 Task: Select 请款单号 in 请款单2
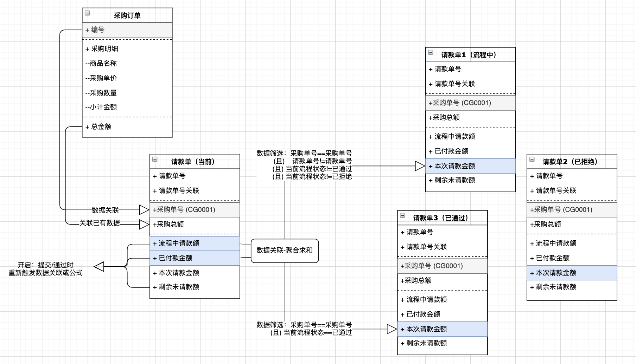(572, 176)
